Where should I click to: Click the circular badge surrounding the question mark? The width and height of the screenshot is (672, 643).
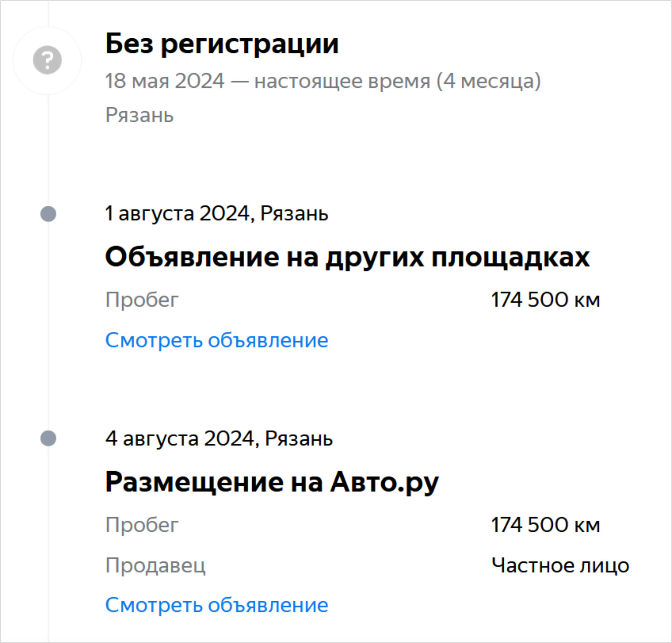click(47, 60)
